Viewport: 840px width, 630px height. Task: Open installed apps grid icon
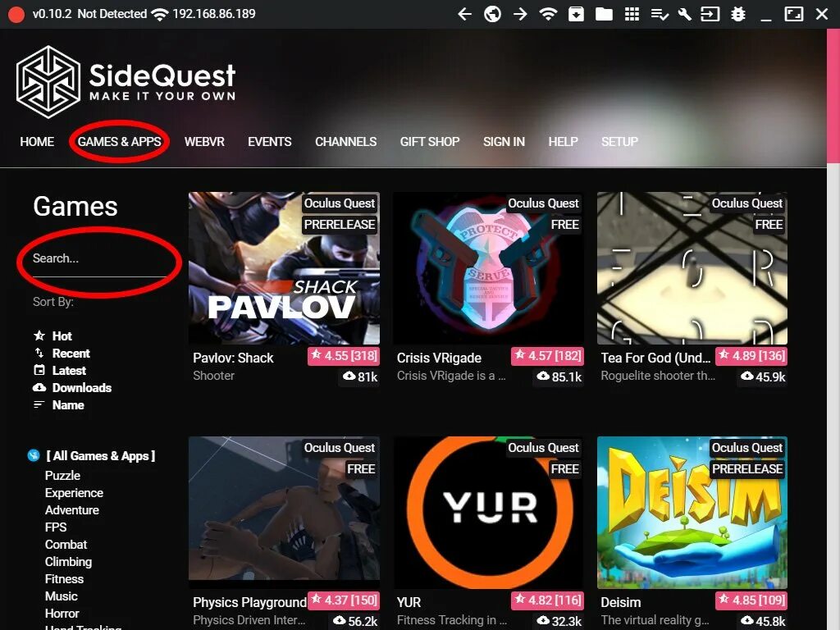[632, 14]
